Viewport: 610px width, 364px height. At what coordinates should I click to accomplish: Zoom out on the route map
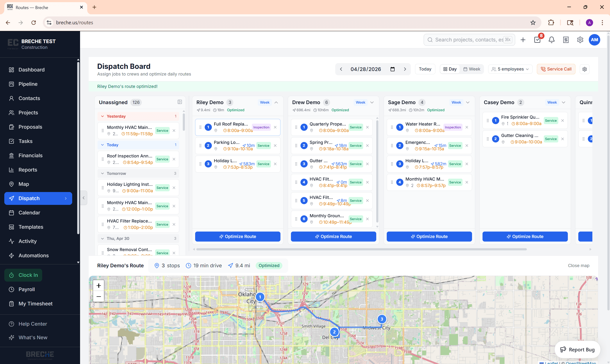click(x=99, y=297)
